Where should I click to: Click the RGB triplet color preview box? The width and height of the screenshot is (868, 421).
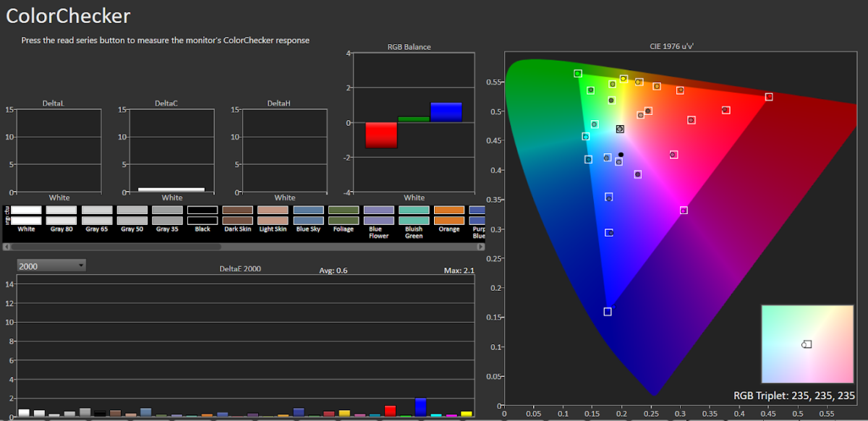(x=808, y=344)
